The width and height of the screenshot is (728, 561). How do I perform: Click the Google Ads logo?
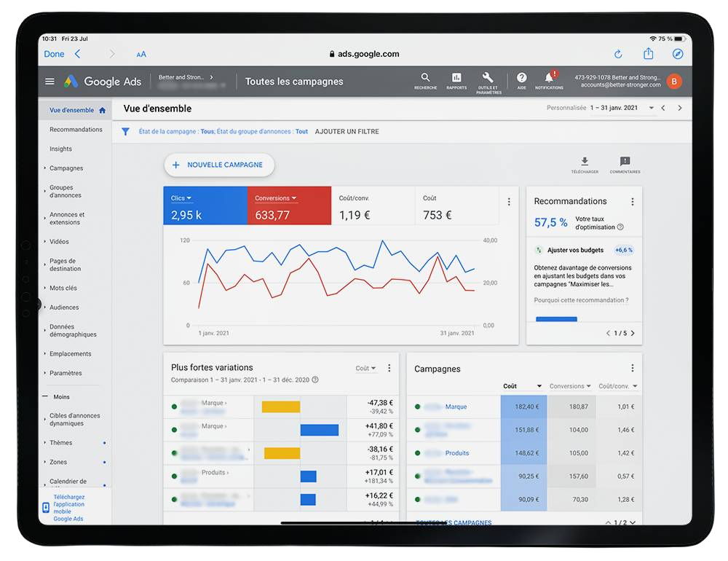[102, 81]
